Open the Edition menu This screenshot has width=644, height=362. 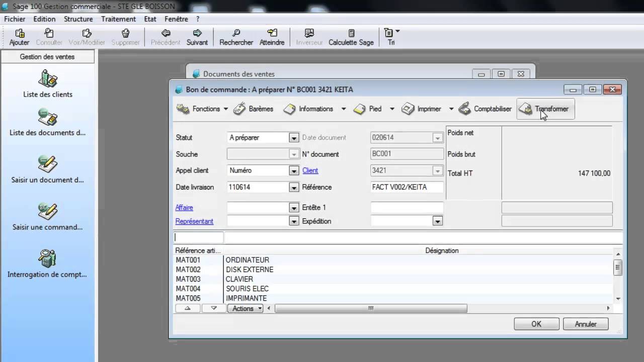click(x=44, y=19)
